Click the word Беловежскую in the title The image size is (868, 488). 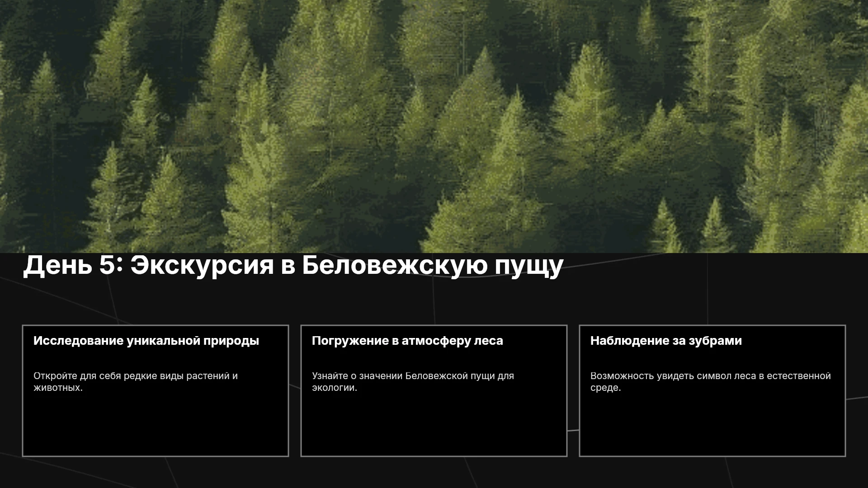pos(394,265)
